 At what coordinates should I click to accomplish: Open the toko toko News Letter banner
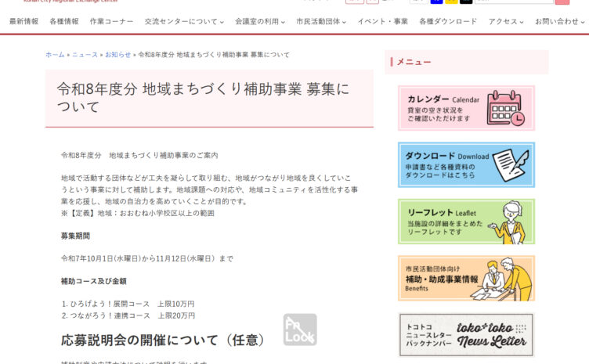466,335
